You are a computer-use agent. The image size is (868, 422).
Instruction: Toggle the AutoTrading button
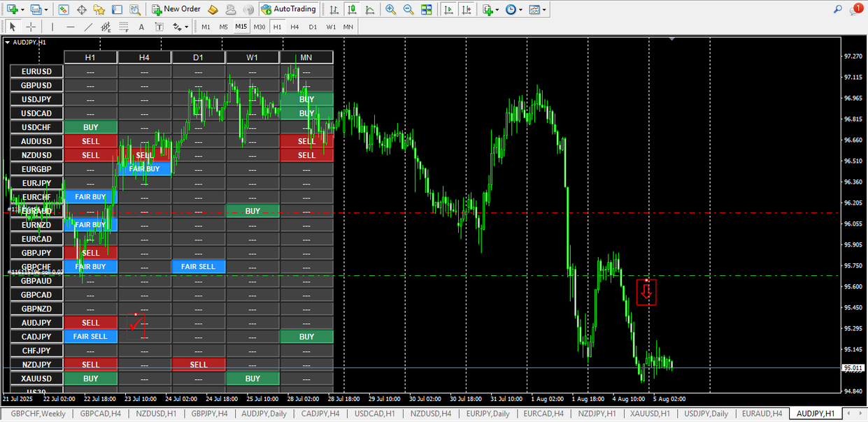(289, 9)
